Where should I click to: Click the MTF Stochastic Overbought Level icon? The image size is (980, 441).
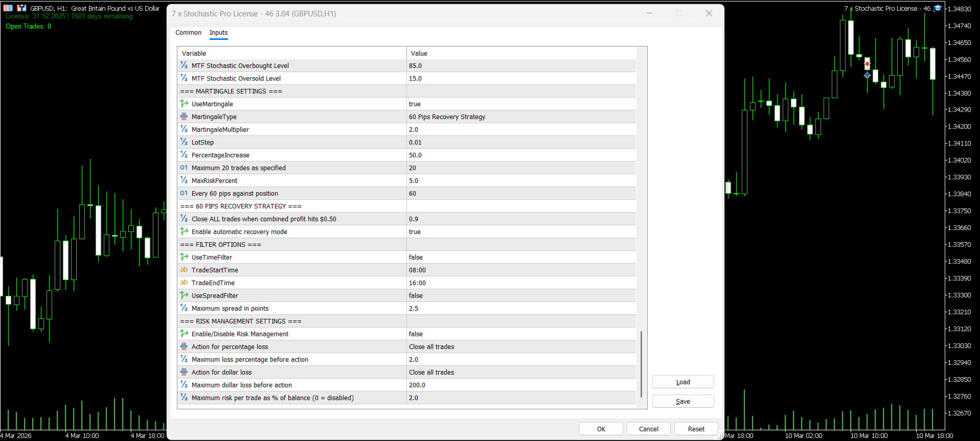click(x=184, y=65)
